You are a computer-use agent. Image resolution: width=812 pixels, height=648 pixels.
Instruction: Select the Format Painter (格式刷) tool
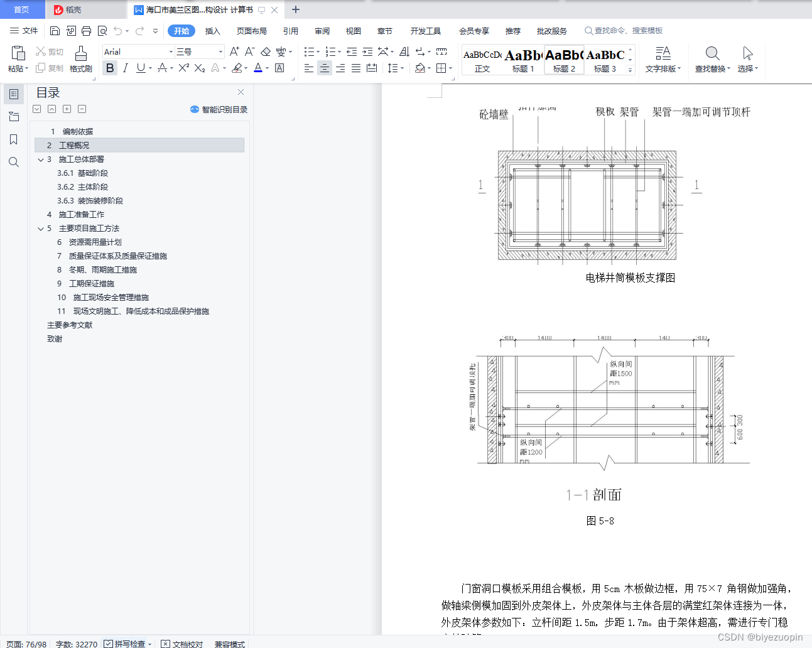[81, 59]
